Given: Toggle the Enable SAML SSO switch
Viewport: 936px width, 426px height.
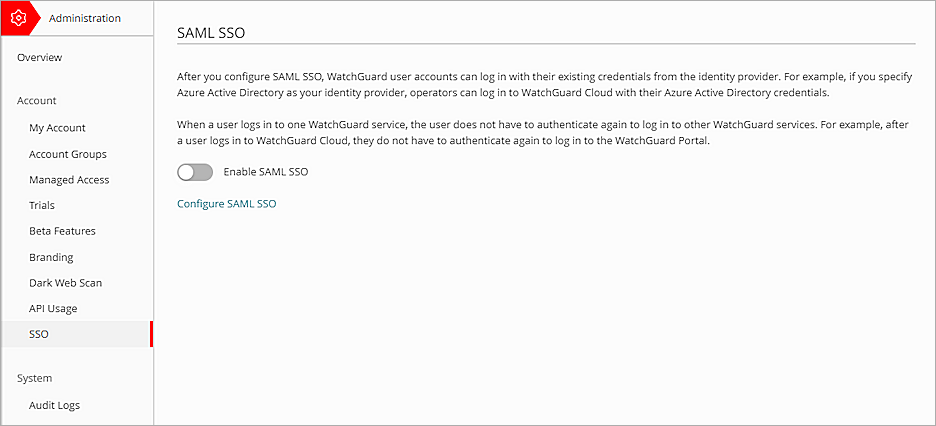Looking at the screenshot, I should click(x=195, y=172).
